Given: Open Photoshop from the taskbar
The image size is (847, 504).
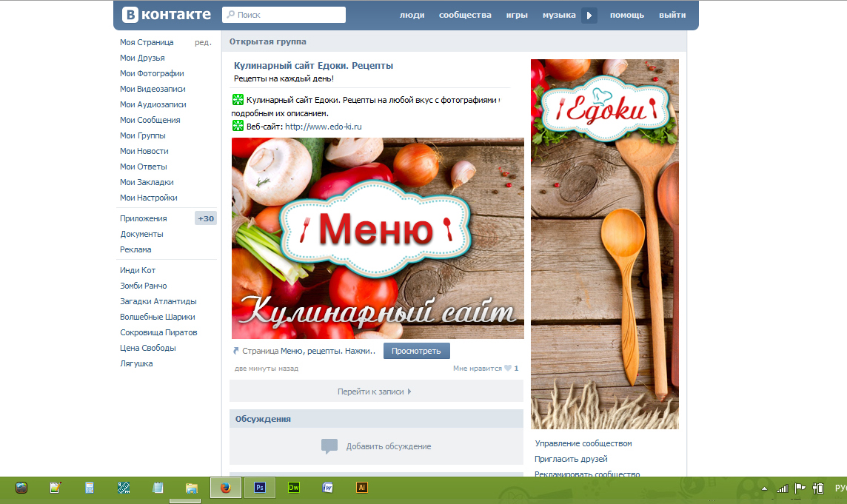Looking at the screenshot, I should (259, 488).
